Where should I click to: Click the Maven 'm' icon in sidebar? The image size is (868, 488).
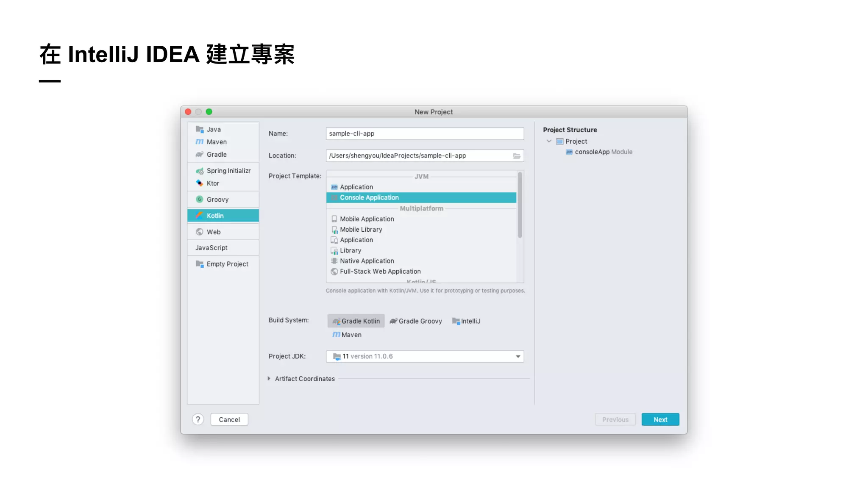pos(200,142)
